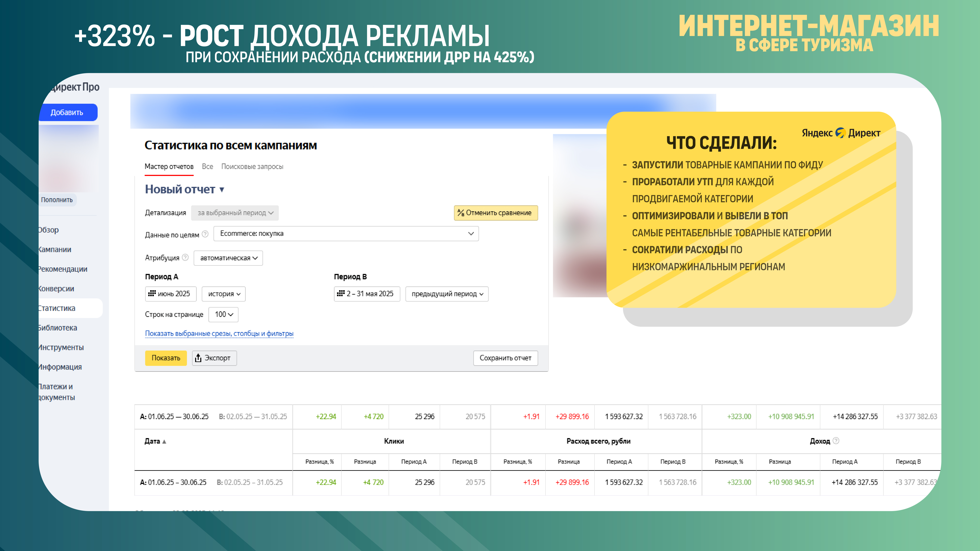Click Отменить сравнение button
Screen dimensions: 980x551
pyautogui.click(x=496, y=213)
